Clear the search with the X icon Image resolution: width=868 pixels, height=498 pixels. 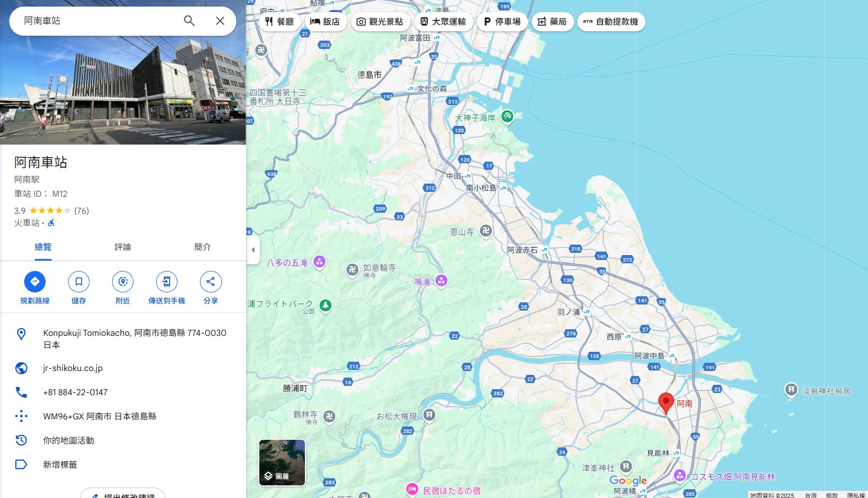[220, 21]
